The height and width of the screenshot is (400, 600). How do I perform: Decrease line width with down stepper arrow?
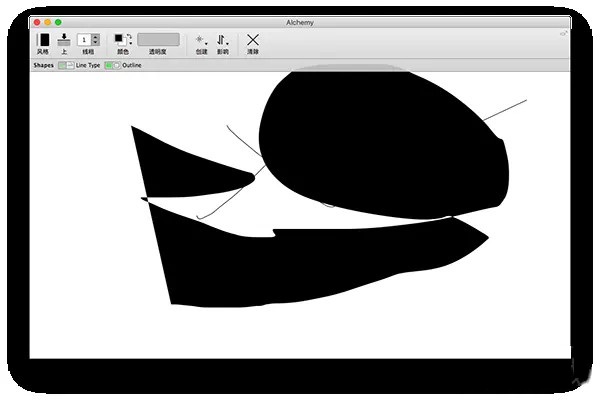(x=96, y=43)
